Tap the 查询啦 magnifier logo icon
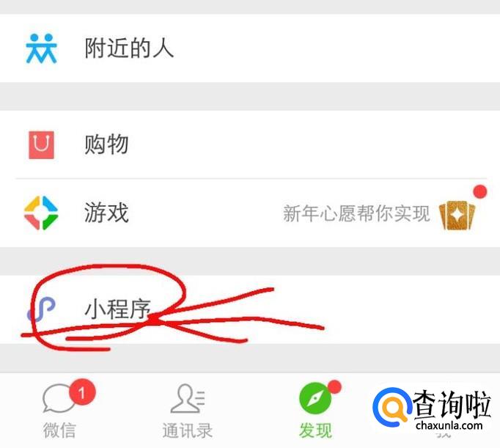The width and height of the screenshot is (500, 448). click(x=392, y=407)
